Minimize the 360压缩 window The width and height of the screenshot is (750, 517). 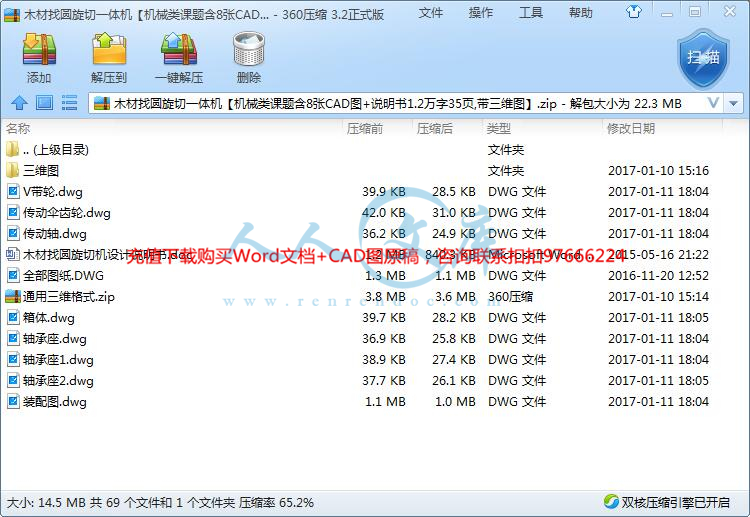coord(666,13)
